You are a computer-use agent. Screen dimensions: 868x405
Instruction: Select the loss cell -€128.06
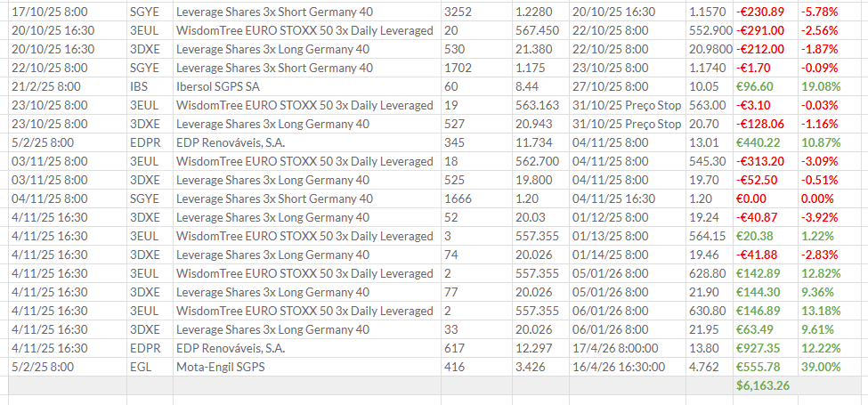click(766, 124)
